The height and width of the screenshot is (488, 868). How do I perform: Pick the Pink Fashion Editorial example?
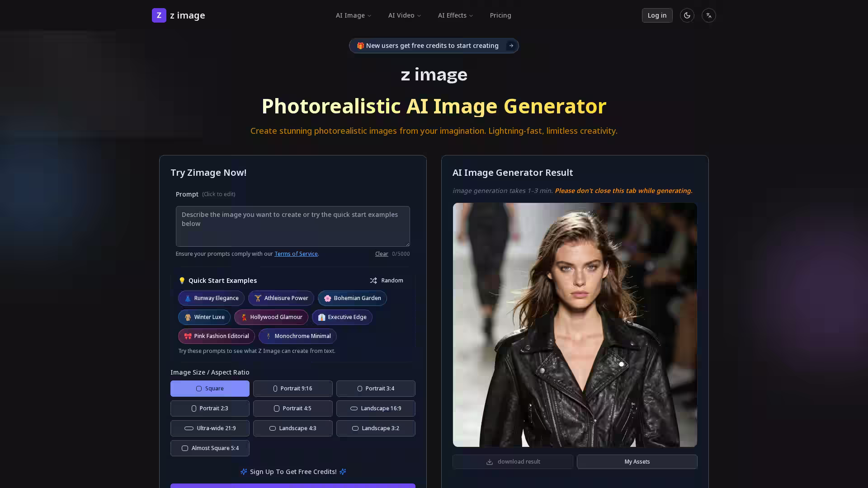[x=217, y=336]
